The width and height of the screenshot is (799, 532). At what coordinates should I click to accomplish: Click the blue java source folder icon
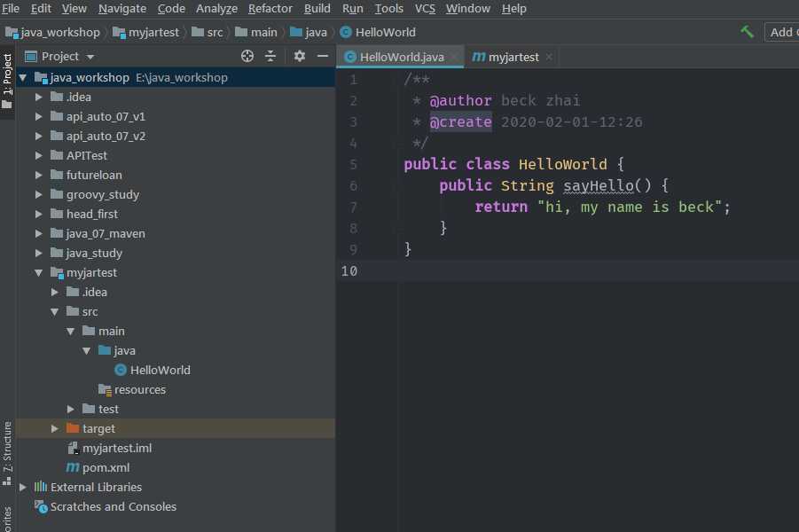click(105, 350)
